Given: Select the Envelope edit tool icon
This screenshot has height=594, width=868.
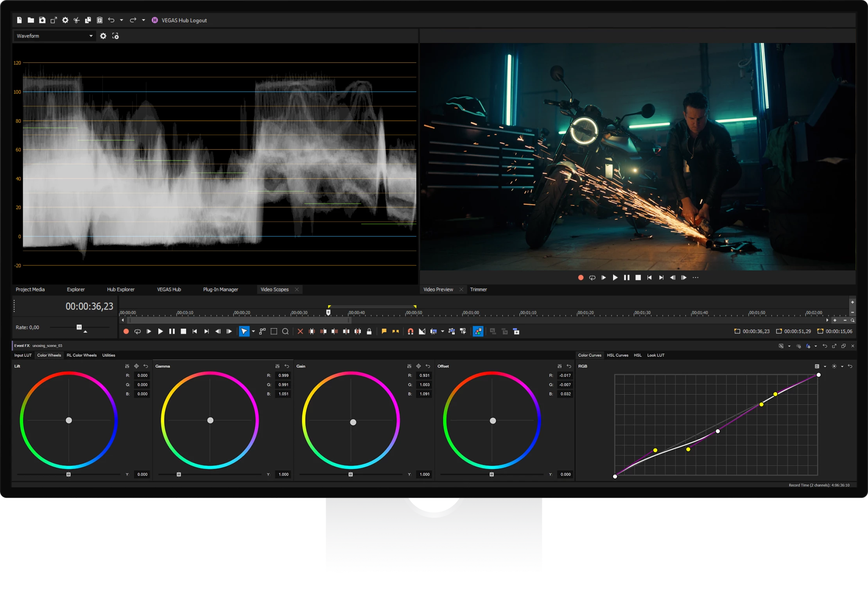Looking at the screenshot, I should click(262, 331).
